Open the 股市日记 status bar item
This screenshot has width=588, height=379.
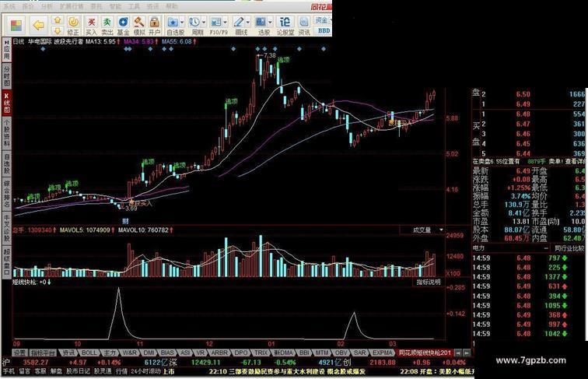[78, 371]
